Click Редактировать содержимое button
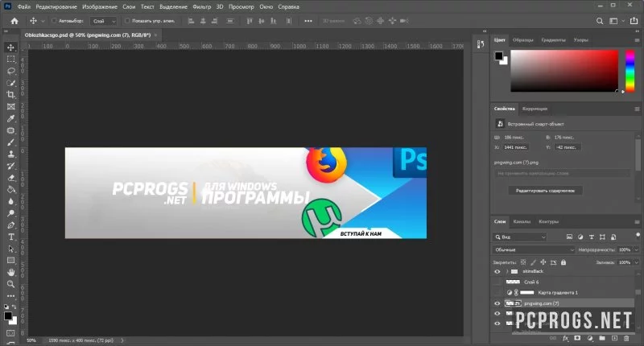This screenshot has height=346, width=644. click(x=545, y=191)
